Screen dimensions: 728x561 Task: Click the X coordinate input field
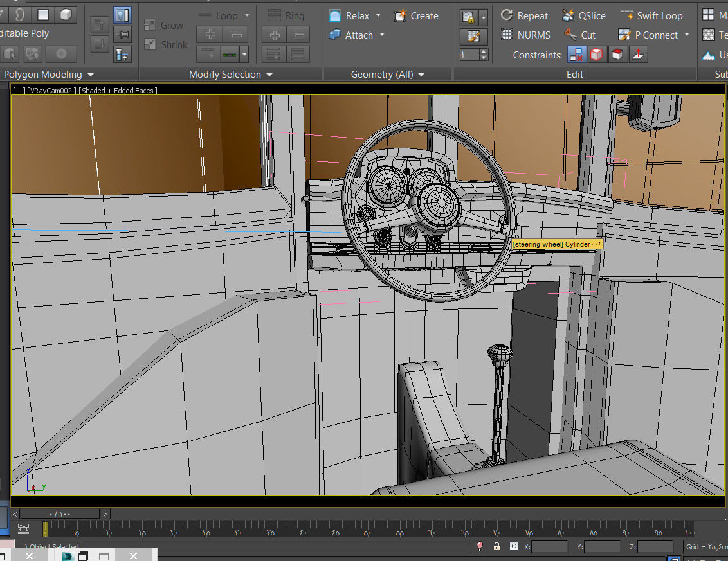(550, 547)
